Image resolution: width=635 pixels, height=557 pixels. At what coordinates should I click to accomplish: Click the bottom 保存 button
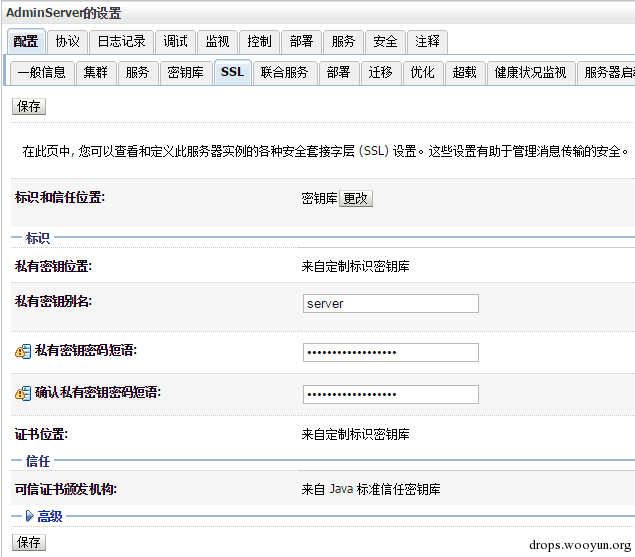(29, 542)
